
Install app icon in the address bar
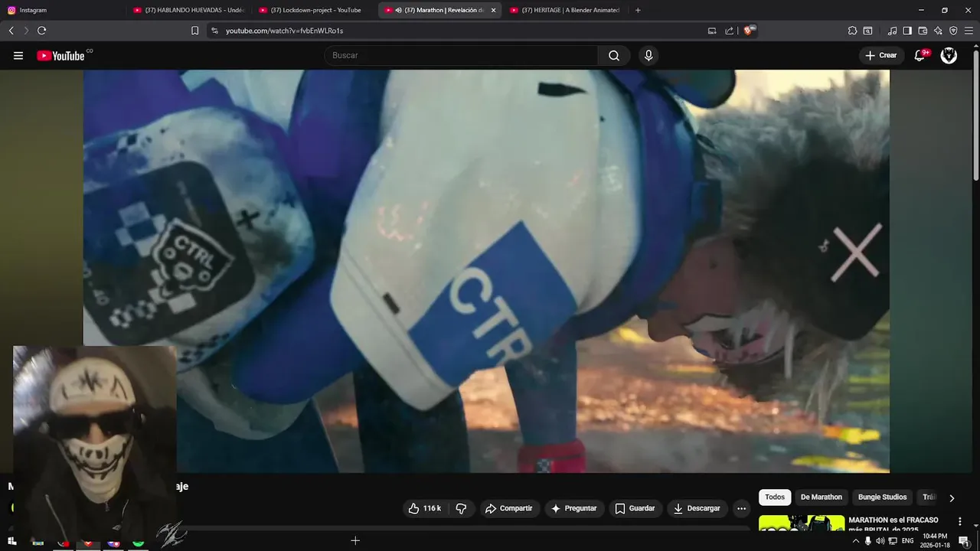click(712, 31)
